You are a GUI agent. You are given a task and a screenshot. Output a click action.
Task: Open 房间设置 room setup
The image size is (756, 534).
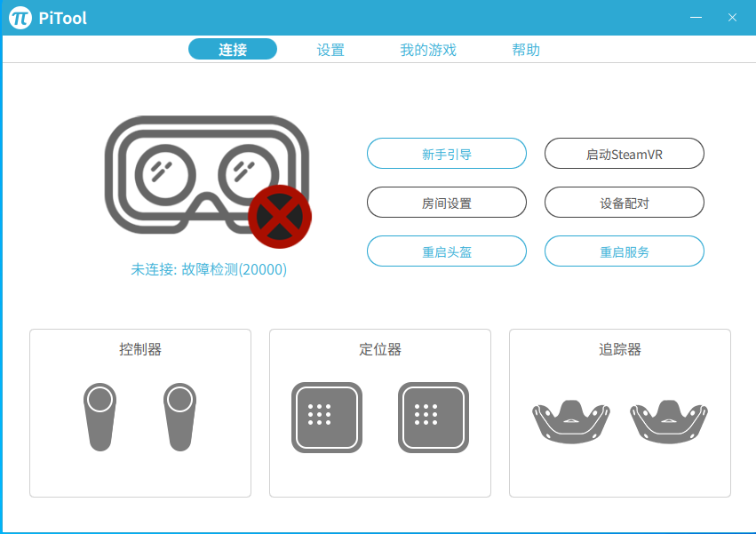pos(447,203)
